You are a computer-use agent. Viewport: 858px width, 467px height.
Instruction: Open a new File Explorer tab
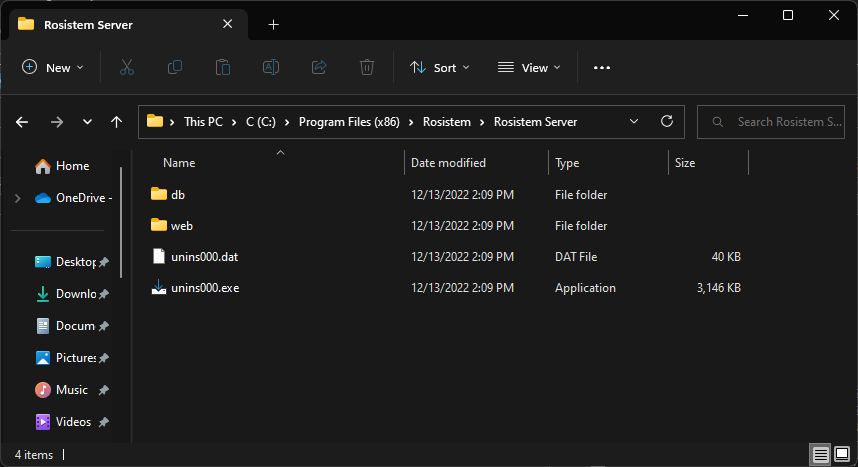(273, 24)
